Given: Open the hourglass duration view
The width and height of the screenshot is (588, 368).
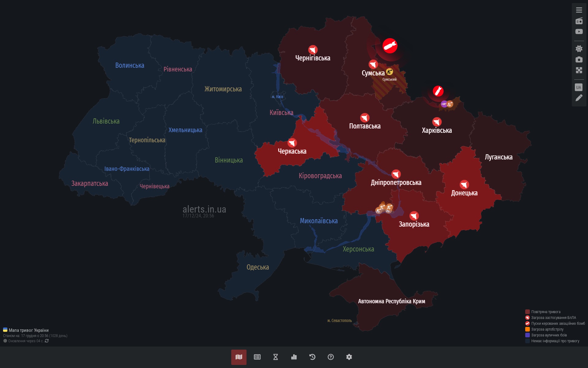Looking at the screenshot, I should point(276,357).
